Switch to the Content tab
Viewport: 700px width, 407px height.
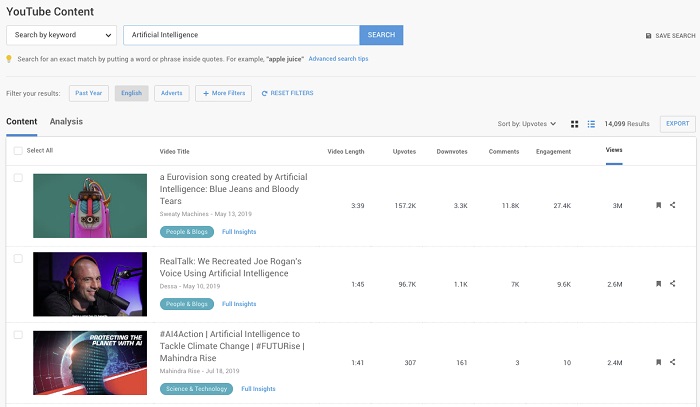[x=21, y=122]
